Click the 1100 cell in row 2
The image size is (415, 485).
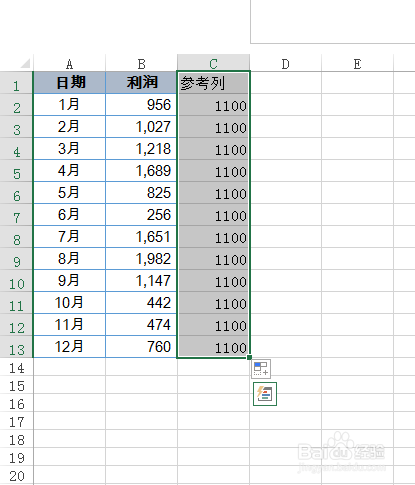pyautogui.click(x=213, y=105)
